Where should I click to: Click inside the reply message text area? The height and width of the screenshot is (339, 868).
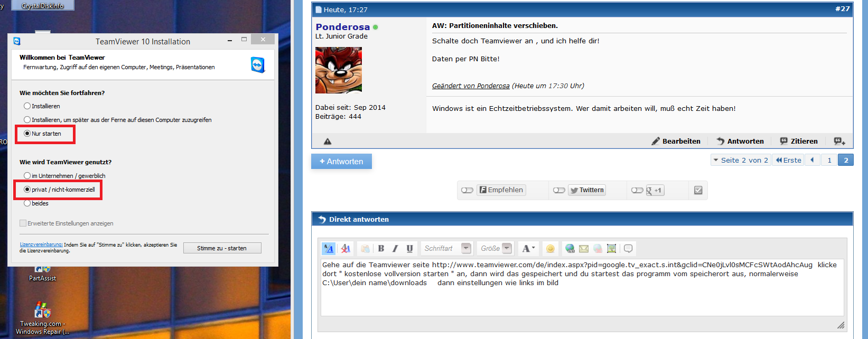pyautogui.click(x=582, y=287)
